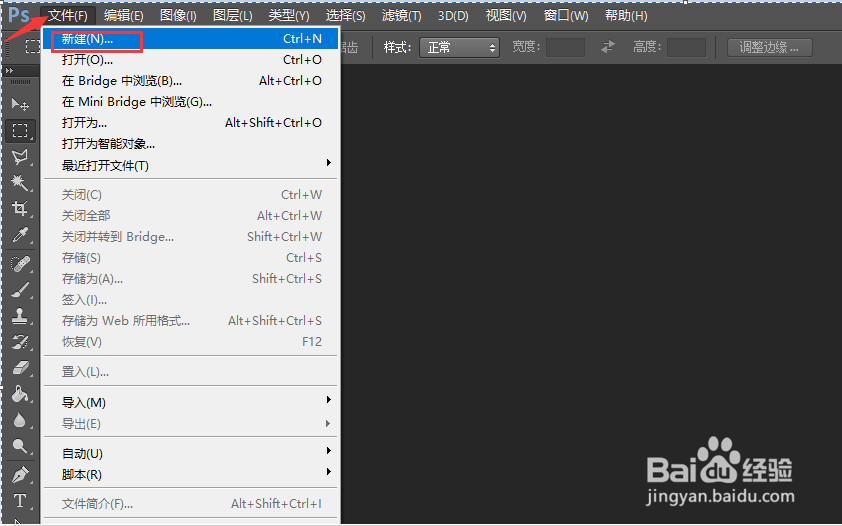Expand 自动(U) submenu

click(190, 454)
